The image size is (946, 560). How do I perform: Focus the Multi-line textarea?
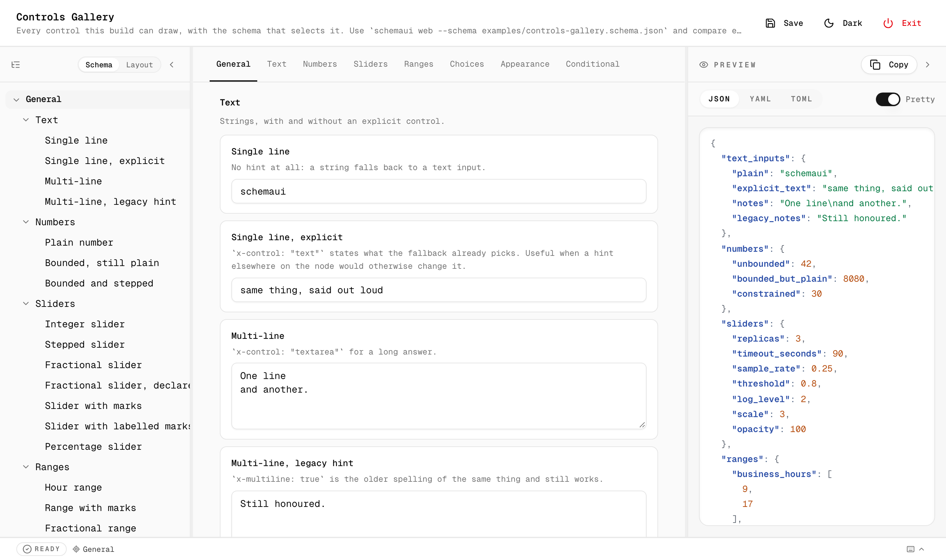[x=439, y=396]
